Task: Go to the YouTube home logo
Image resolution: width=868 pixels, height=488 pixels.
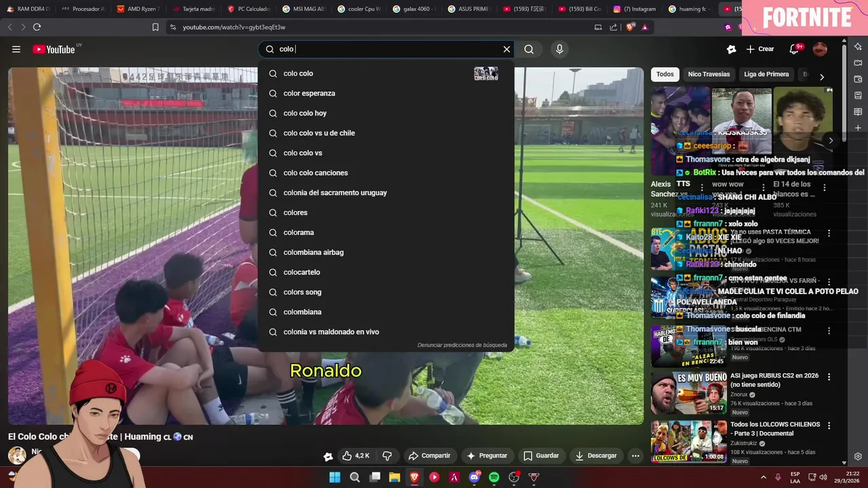Action: [x=54, y=49]
